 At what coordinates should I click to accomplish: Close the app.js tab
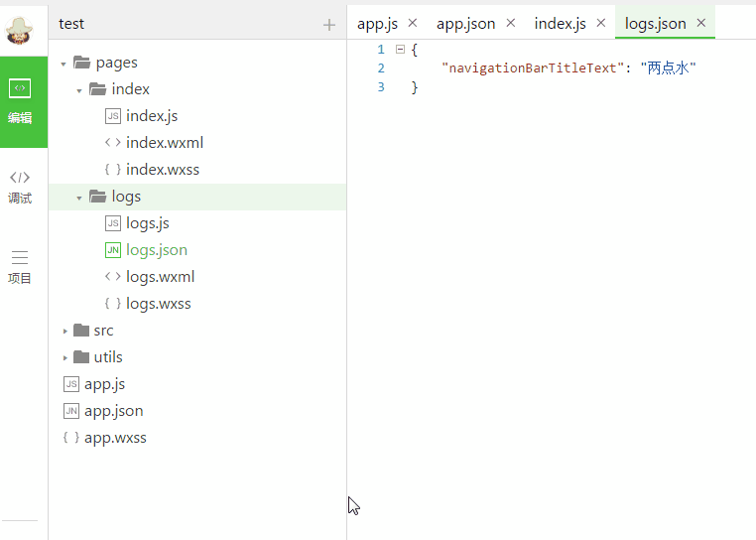pyautogui.click(x=413, y=23)
